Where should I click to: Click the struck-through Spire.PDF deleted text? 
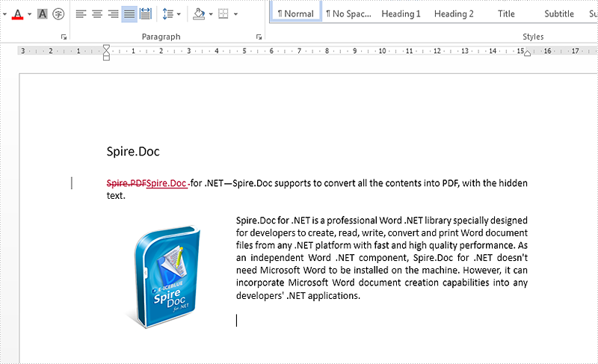(x=126, y=183)
